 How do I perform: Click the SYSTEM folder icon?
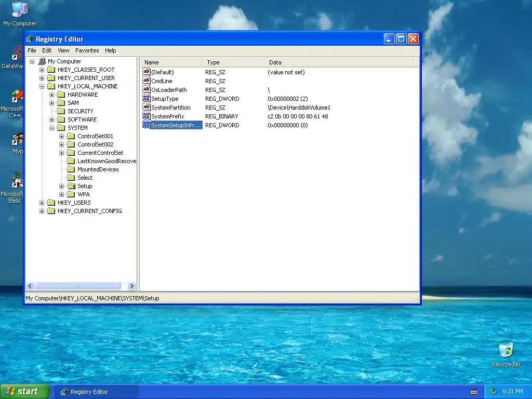click(61, 128)
